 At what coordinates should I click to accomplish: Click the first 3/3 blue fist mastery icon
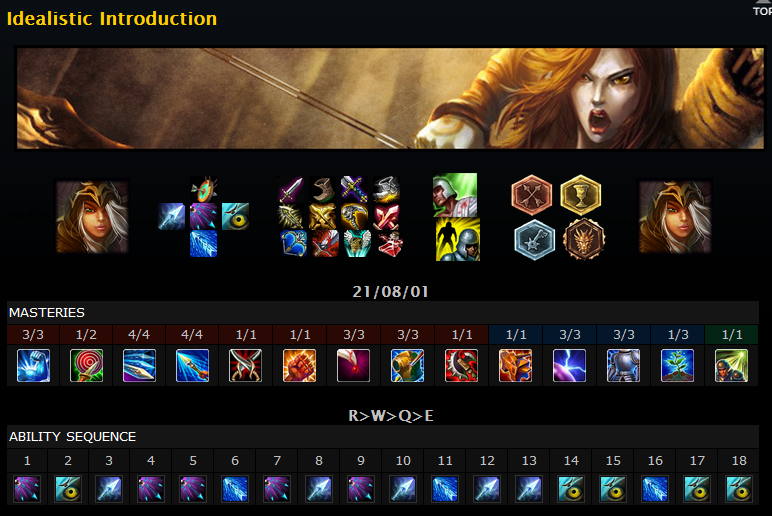pyautogui.click(x=33, y=365)
